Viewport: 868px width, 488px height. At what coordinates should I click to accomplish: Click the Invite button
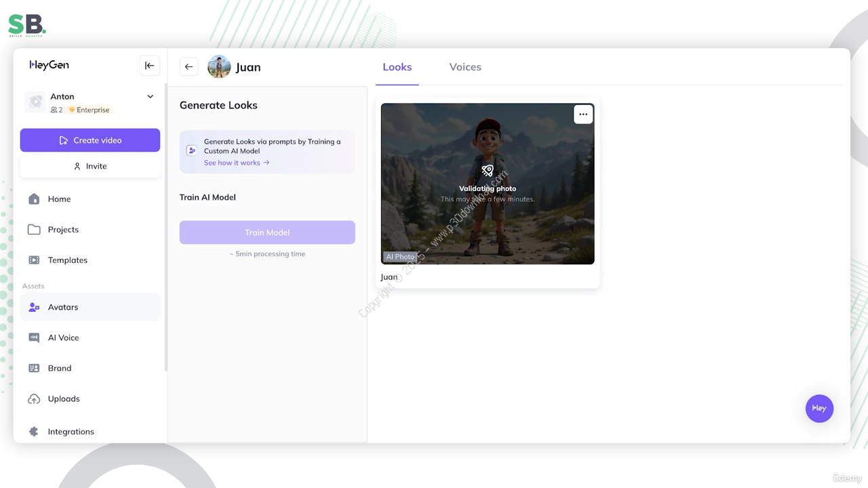coord(90,166)
